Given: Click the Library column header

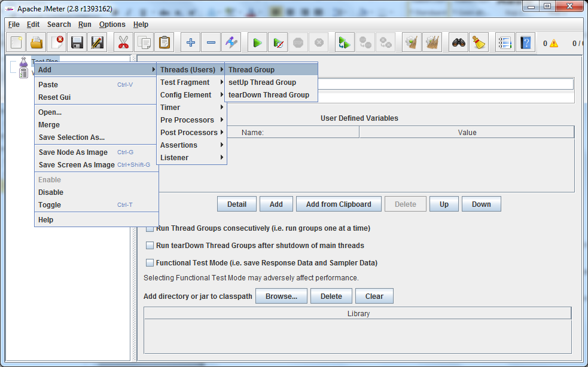Looking at the screenshot, I should pos(358,313).
